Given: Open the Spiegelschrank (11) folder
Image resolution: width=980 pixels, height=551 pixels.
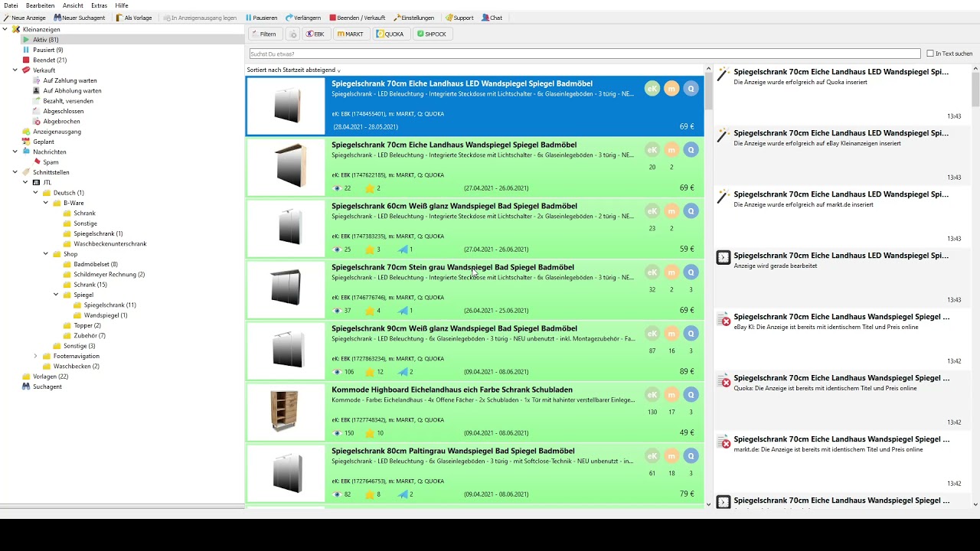Looking at the screenshot, I should point(109,305).
